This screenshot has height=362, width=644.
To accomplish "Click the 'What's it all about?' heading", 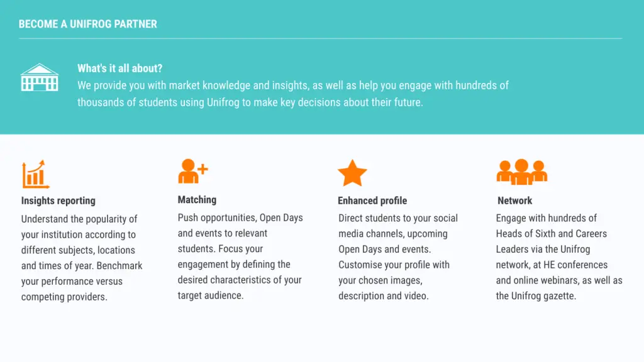I will click(x=119, y=69).
